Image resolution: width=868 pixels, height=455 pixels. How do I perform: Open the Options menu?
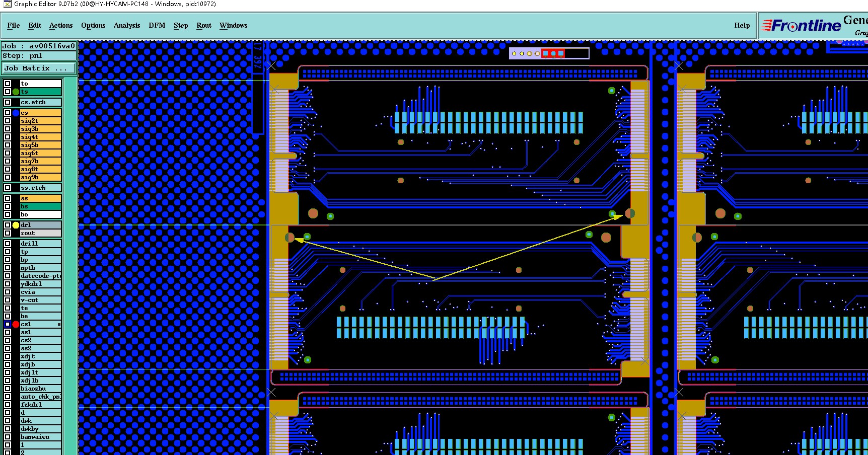(x=93, y=25)
